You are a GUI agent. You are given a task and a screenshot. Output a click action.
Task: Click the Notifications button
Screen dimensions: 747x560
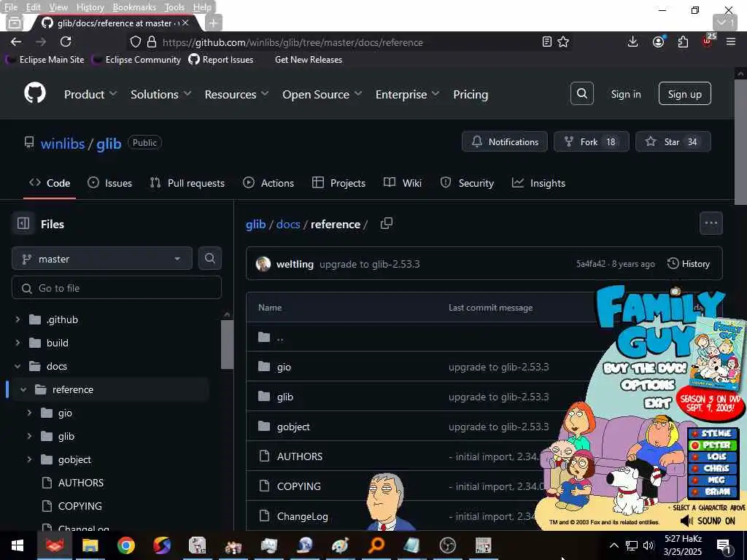click(x=505, y=141)
